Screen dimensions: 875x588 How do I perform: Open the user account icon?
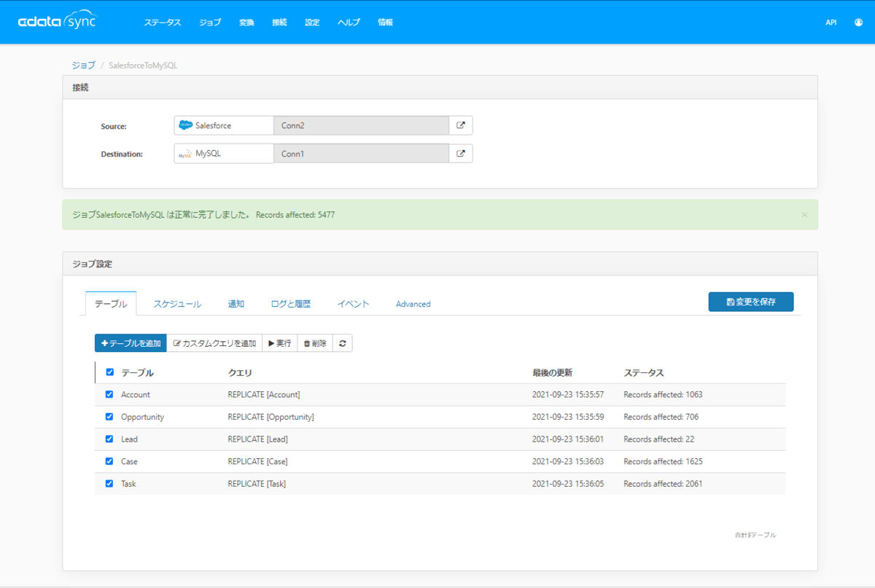857,23
